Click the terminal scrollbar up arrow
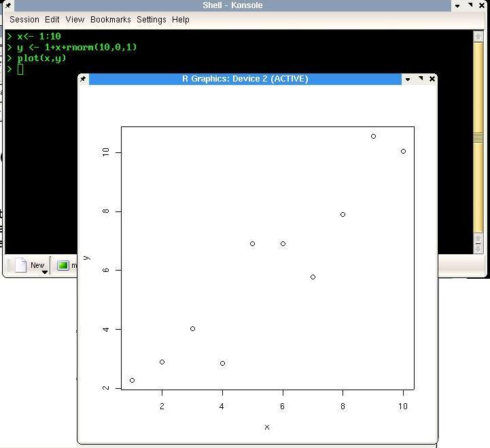Viewport: 490px width, 448px height. (478, 35)
